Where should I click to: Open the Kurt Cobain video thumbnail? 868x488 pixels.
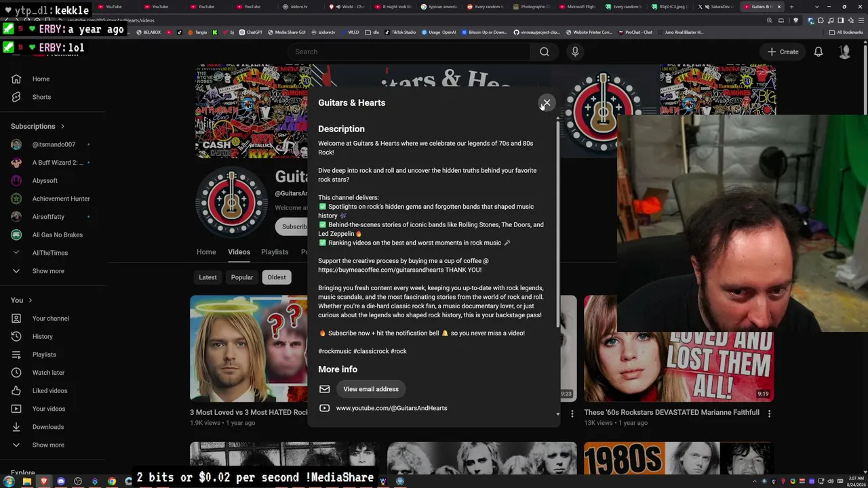249,348
